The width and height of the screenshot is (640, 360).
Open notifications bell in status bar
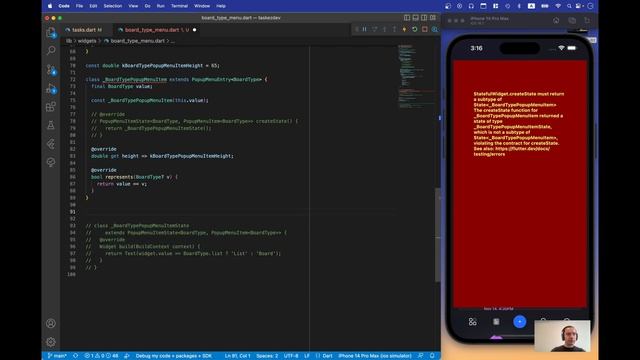click(x=432, y=356)
